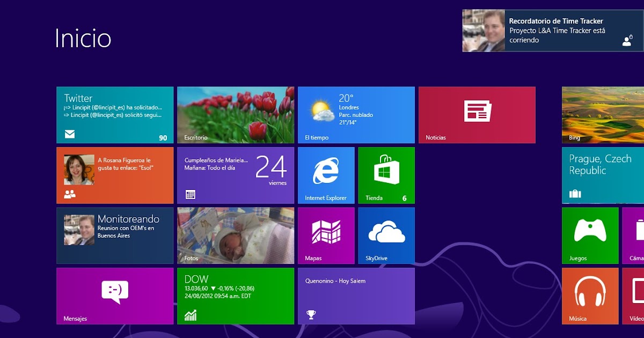
Task: Click "Proyecto L&A Time Tracker está corriendo" message
Action: 557,35
